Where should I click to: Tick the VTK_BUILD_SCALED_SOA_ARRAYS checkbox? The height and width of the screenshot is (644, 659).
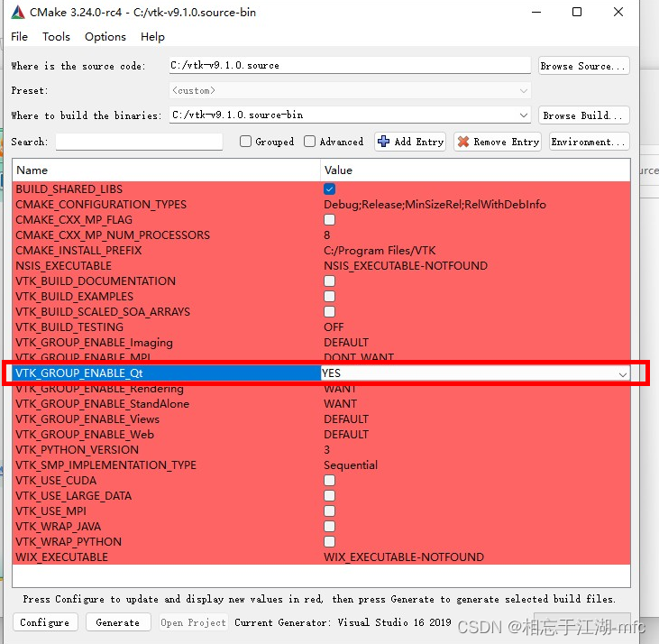330,311
